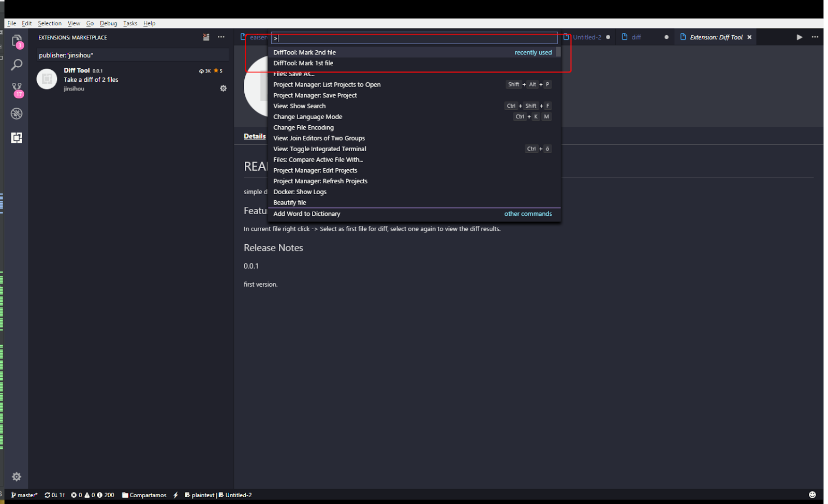This screenshot has width=828, height=504.
Task: Open the Extensions view in activity bar
Action: [17, 138]
